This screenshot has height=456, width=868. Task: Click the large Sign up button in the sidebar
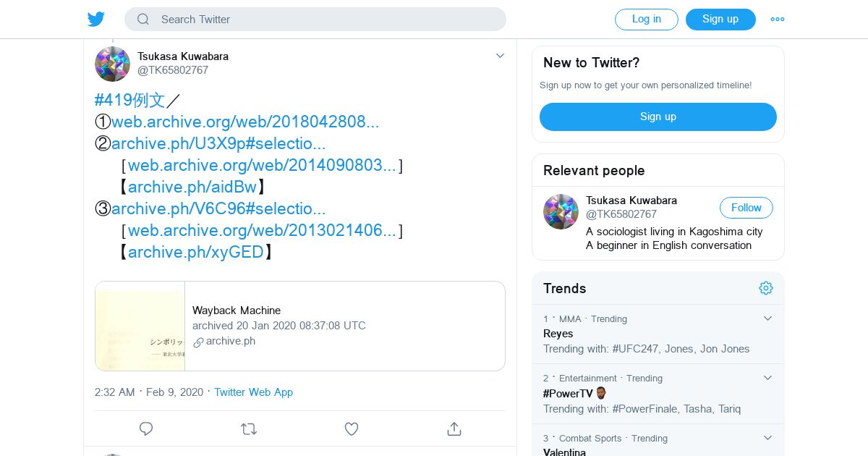point(658,117)
